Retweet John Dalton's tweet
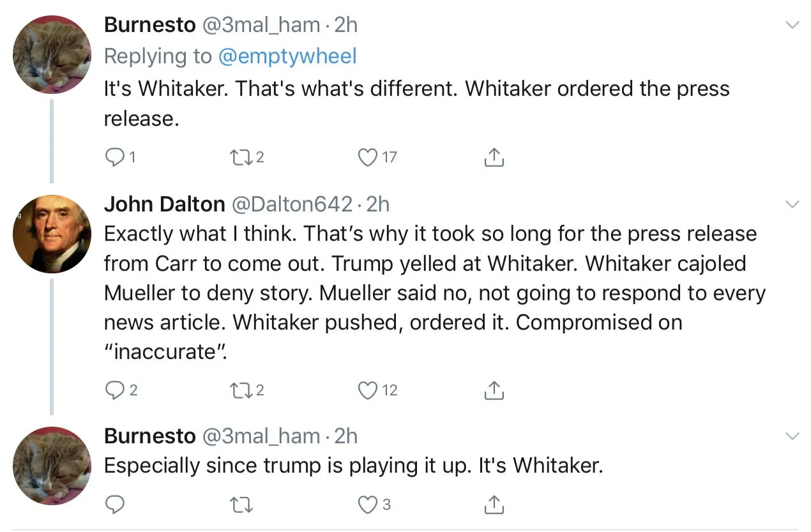 pos(239,390)
